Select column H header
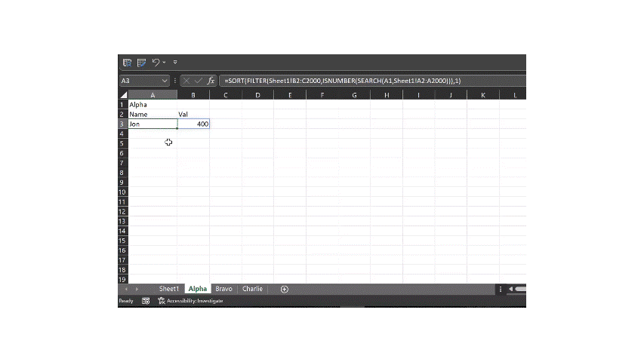This screenshot has height=362, width=644. 387,95
